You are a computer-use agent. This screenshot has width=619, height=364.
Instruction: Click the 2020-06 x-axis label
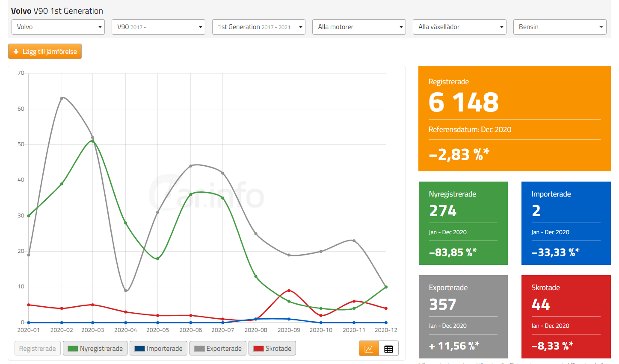(x=190, y=330)
